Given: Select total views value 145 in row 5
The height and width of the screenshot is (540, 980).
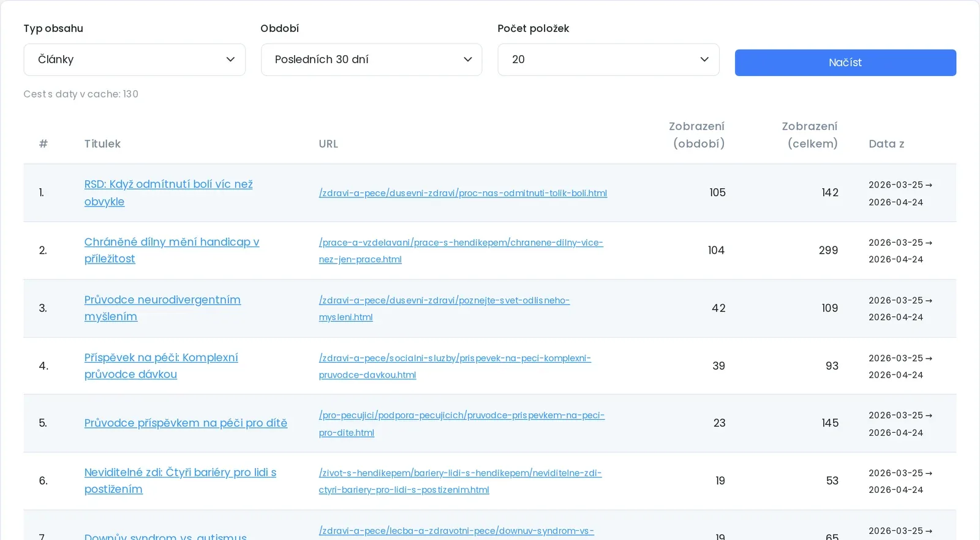Looking at the screenshot, I should coord(830,423).
